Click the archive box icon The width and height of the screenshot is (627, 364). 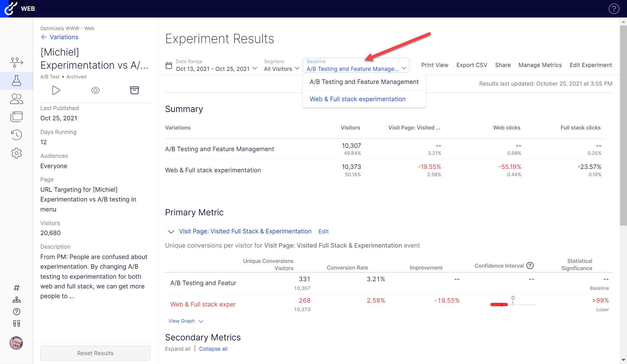135,90
